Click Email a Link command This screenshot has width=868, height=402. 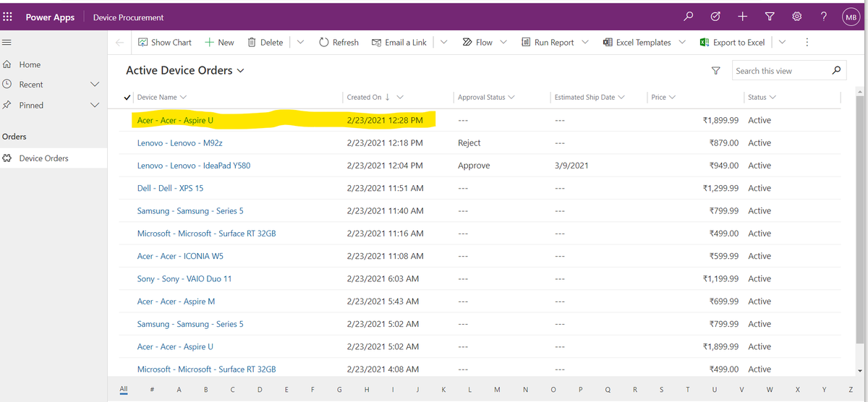(x=399, y=43)
